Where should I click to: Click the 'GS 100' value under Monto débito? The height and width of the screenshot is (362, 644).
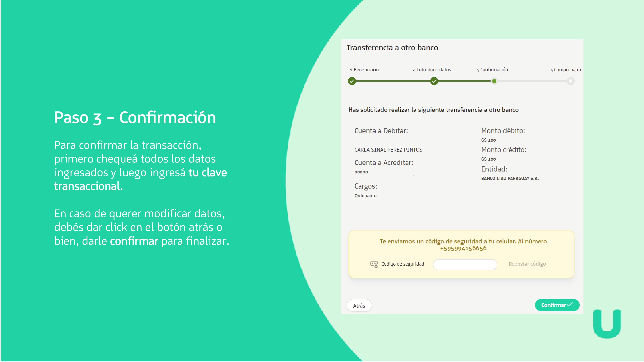(488, 140)
